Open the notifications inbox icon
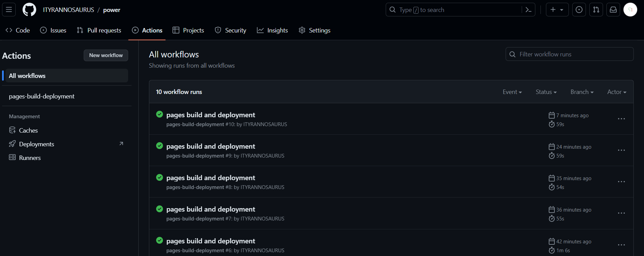Screen dimensions: 644x256 click(613, 10)
